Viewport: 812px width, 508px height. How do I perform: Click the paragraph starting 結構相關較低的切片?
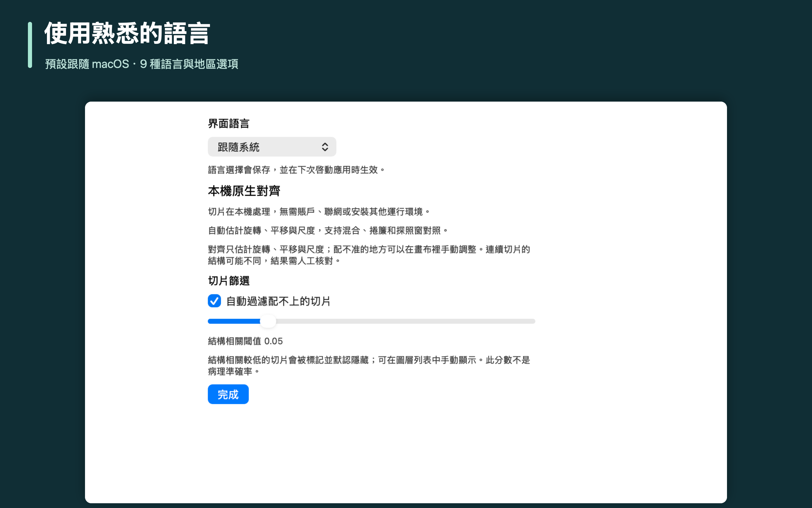click(369, 365)
